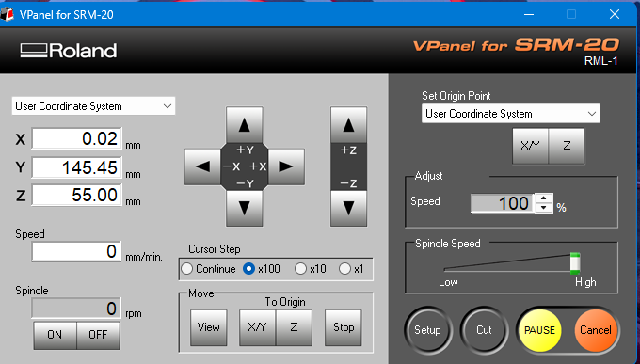Open Set Origin Point coordinate dropdown

pos(511,114)
